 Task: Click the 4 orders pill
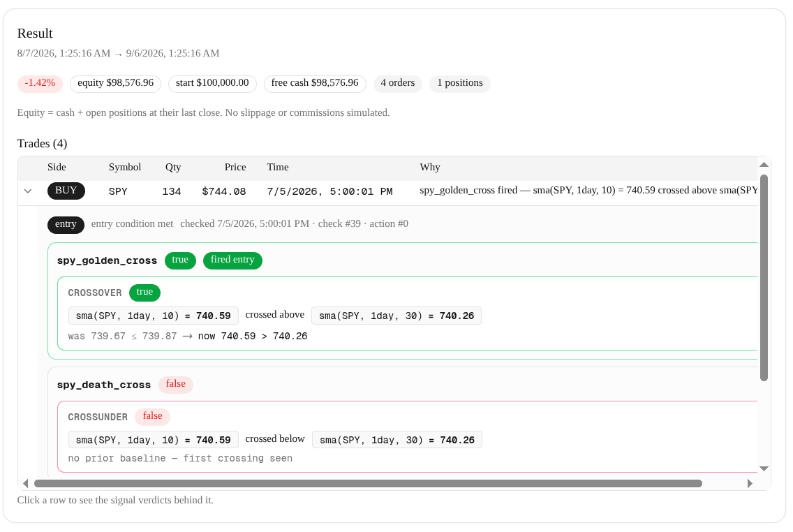pyautogui.click(x=397, y=84)
